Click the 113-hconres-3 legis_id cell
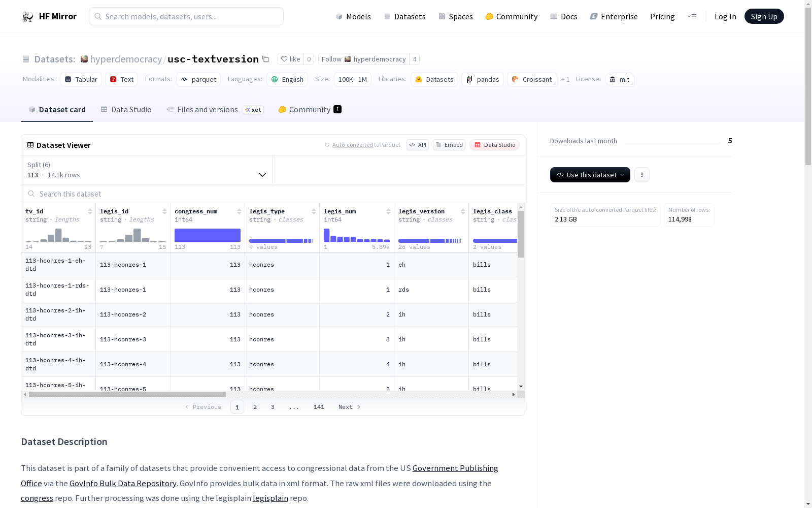This screenshot has width=812, height=508. click(133, 339)
